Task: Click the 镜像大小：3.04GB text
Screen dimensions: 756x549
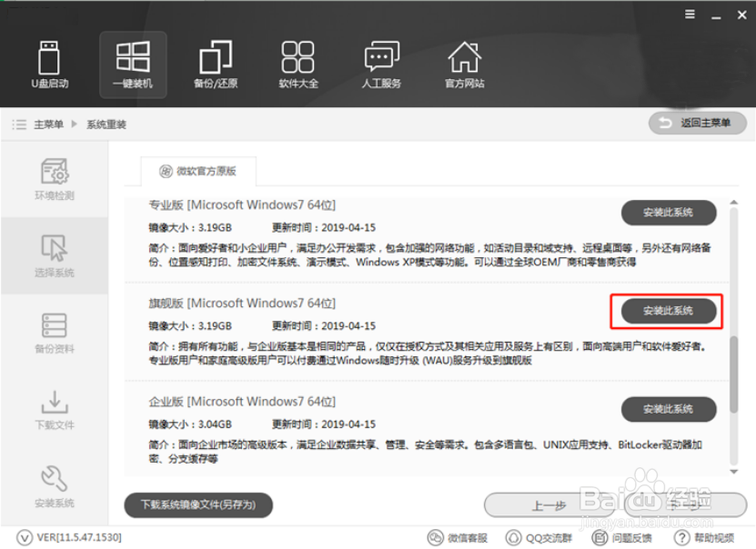Action: 190,424
